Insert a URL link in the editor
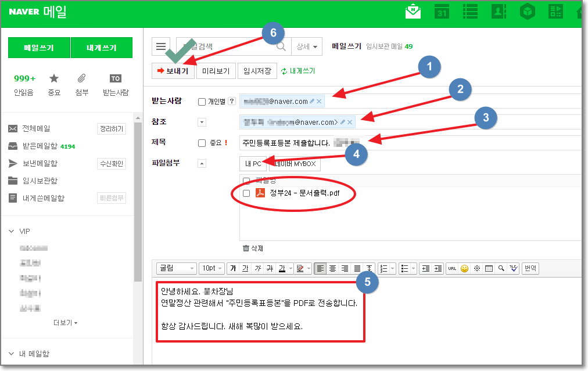The width and height of the screenshot is (588, 371). coord(451,268)
